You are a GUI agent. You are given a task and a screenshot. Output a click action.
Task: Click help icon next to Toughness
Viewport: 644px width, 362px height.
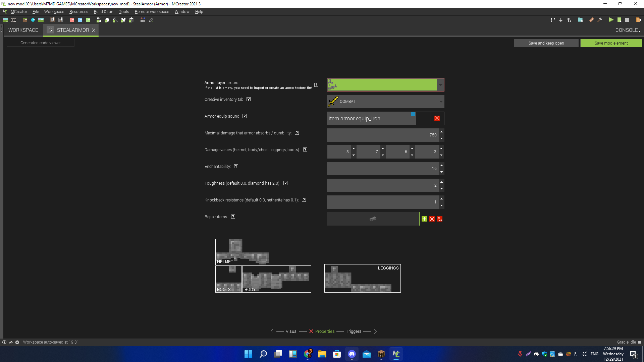coord(285,183)
